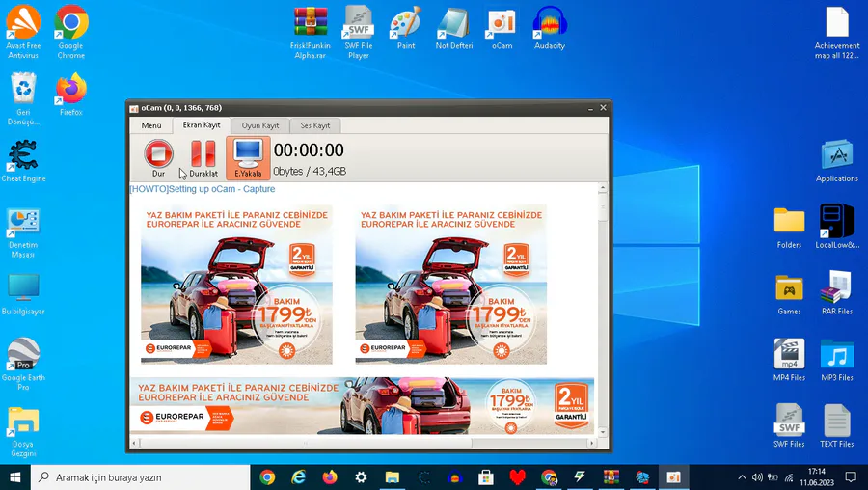Image resolution: width=868 pixels, height=490 pixels.
Task: Select the Audacity desktop icon
Action: (x=549, y=28)
